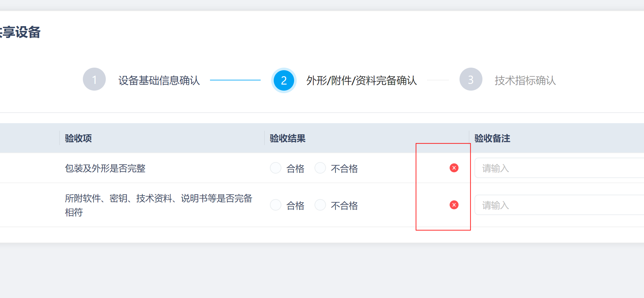Click highlighted blue step circle 2
Screen dimensions: 644x298
click(x=283, y=80)
